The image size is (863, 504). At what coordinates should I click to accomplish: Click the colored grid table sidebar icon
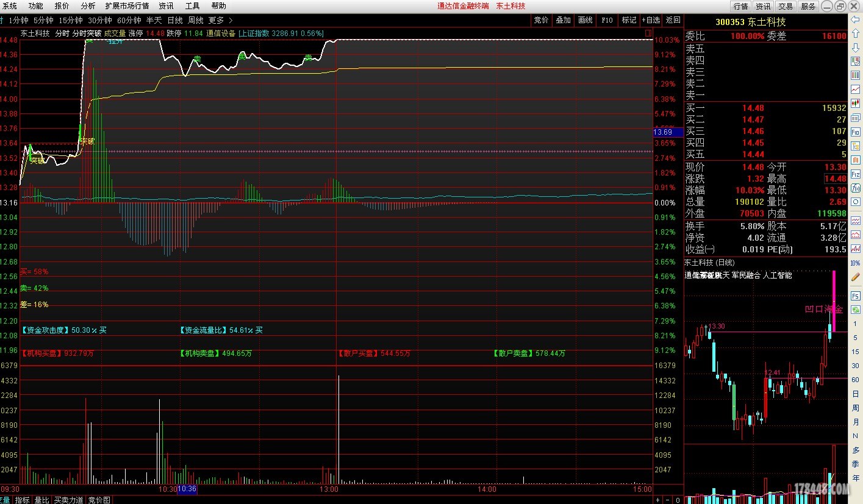coord(856,75)
